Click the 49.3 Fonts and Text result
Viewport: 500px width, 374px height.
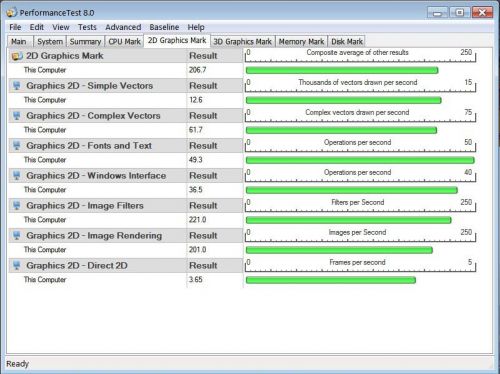pyautogui.click(x=196, y=160)
